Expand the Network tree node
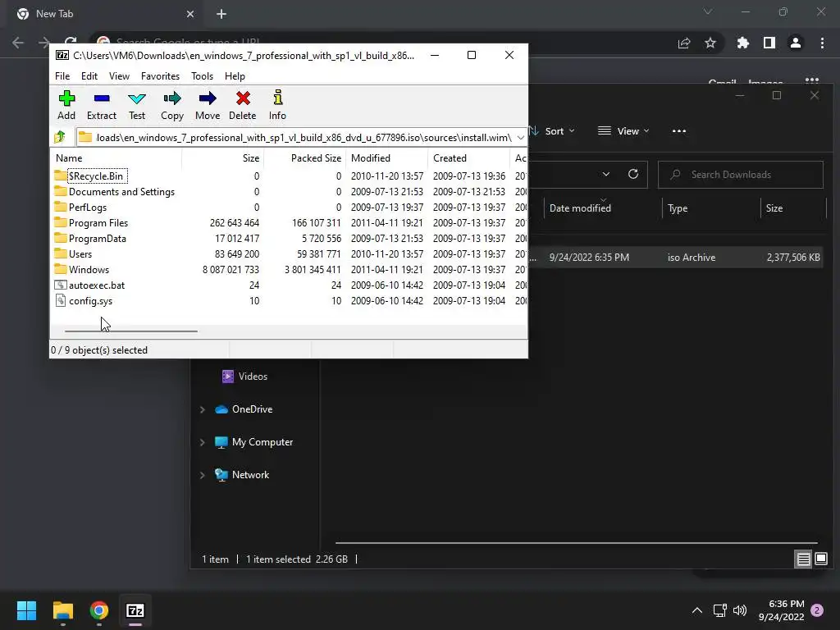Viewport: 840px width, 630px height. tap(203, 475)
